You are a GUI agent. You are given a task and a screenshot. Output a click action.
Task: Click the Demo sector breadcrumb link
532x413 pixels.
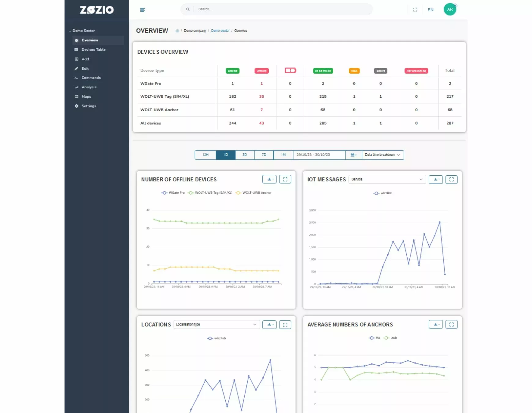tap(220, 31)
